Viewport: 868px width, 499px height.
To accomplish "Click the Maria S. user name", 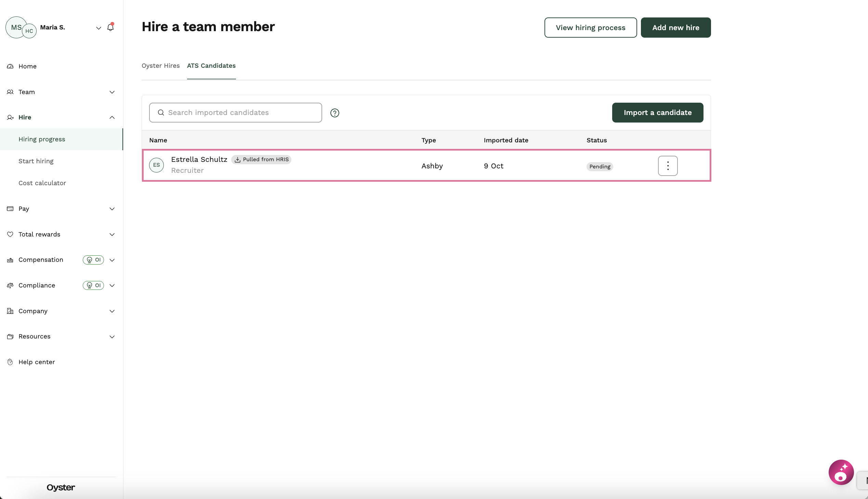I will (x=52, y=27).
